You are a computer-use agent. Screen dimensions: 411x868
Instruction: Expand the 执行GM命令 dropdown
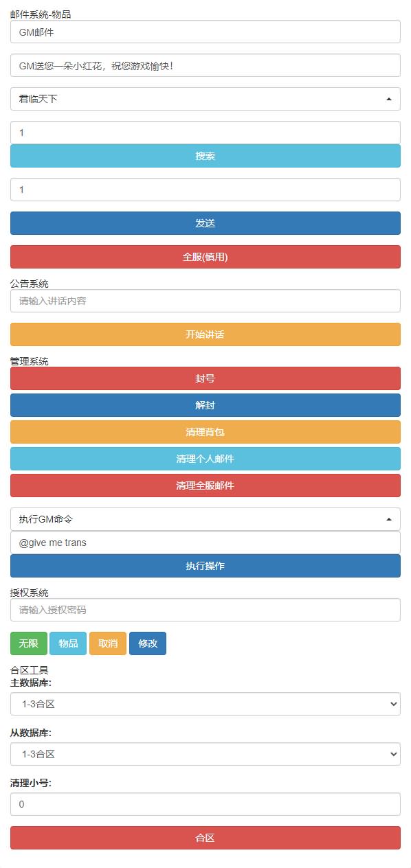(x=205, y=519)
